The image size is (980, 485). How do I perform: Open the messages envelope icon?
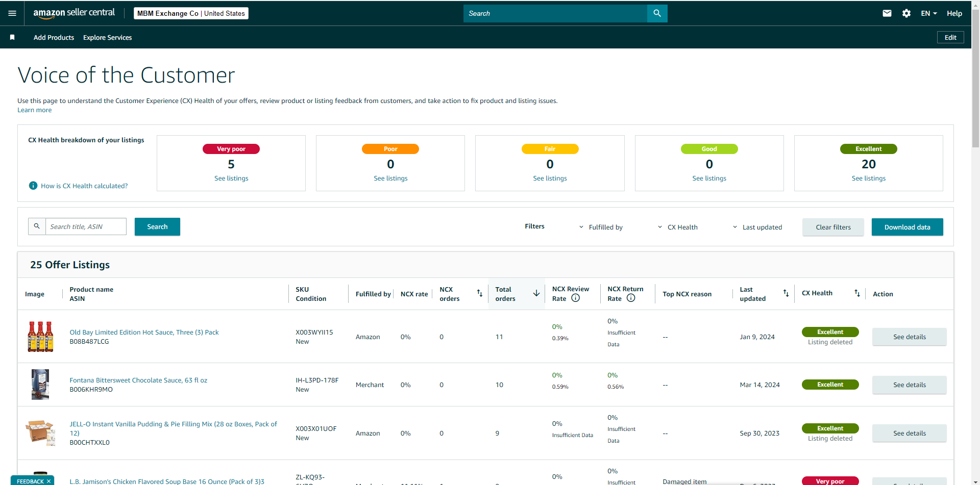[x=887, y=13]
